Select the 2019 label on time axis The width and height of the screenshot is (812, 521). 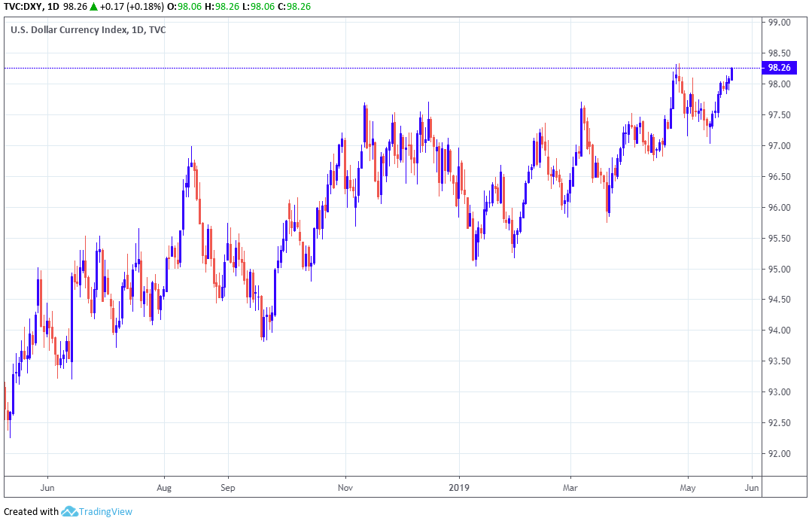(x=458, y=487)
